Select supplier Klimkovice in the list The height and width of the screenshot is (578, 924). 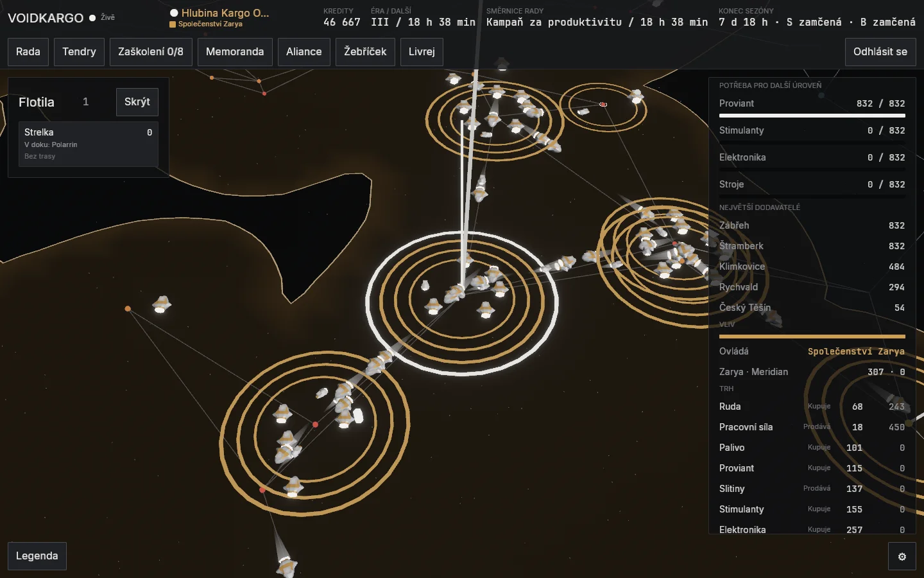click(812, 267)
